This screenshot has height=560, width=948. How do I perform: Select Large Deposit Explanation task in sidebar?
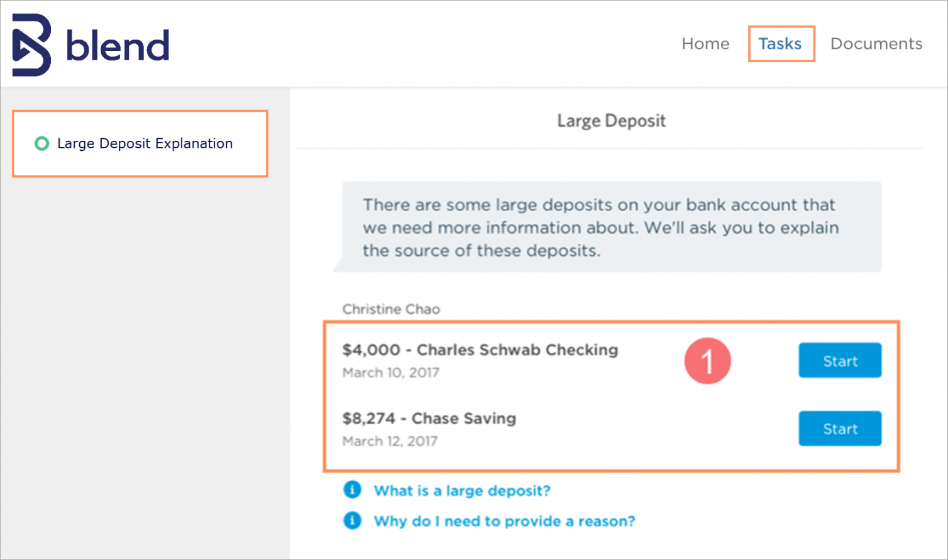tap(145, 144)
